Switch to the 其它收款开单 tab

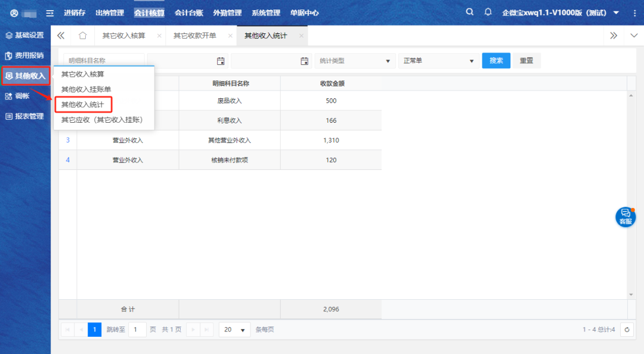(x=194, y=36)
